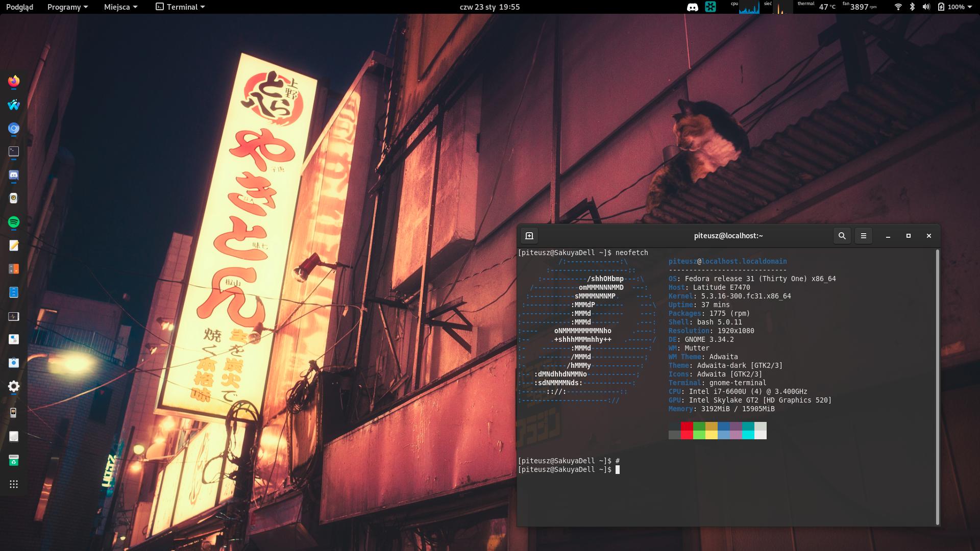Click the Terminal icon in the dock
The height and width of the screenshot is (551, 980).
tap(14, 152)
